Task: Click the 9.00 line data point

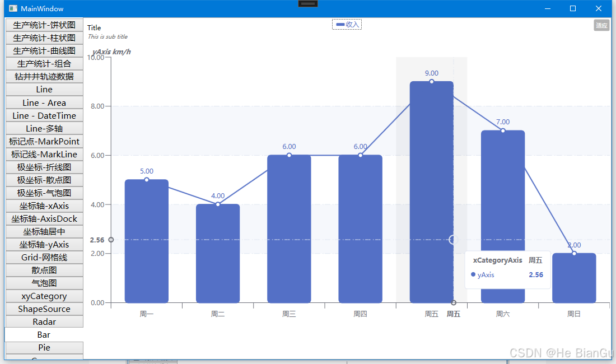Action: tap(432, 81)
